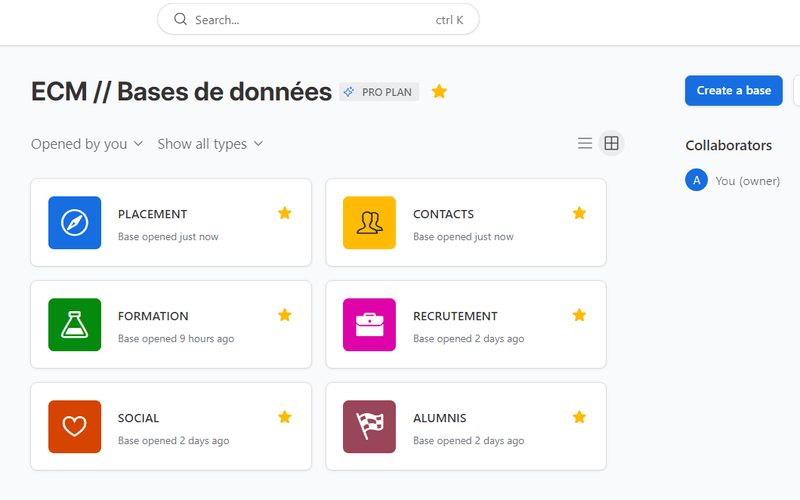Image resolution: width=800 pixels, height=500 pixels.
Task: Switch to list view layout
Action: pyautogui.click(x=585, y=143)
